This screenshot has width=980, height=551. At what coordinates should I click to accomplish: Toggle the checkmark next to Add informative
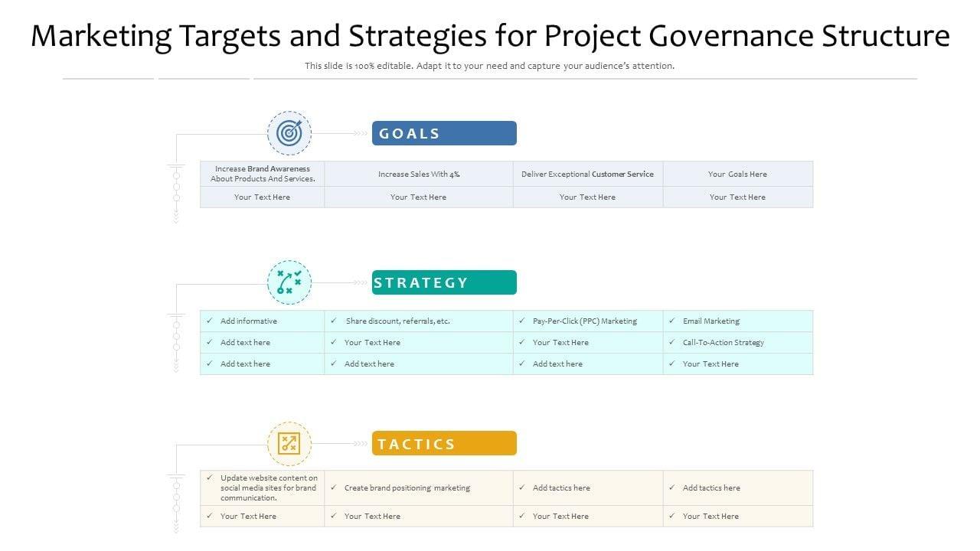click(209, 321)
